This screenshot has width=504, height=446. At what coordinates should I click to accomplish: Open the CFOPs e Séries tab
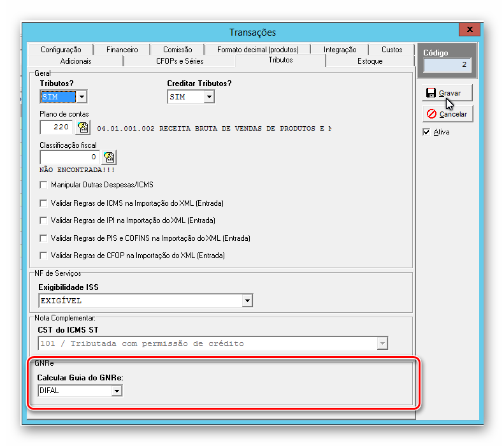click(180, 61)
